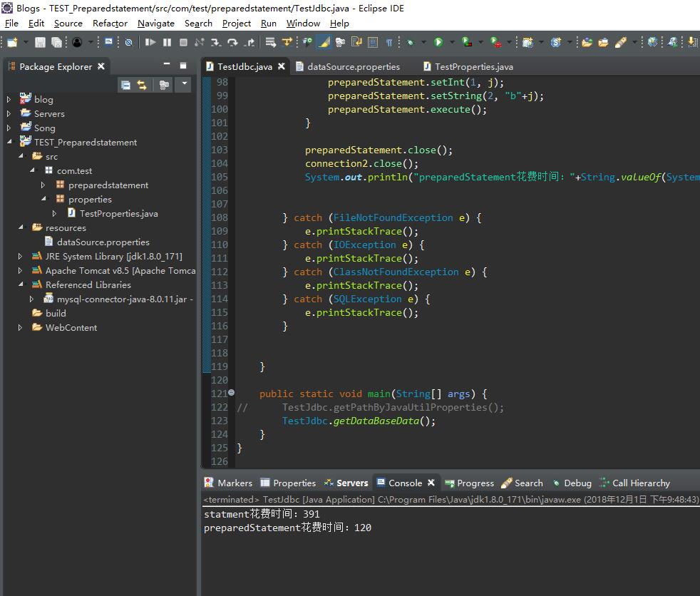The width and height of the screenshot is (700, 596).
Task: Toggle Link with Editor in Package Explorer
Action: point(142,85)
